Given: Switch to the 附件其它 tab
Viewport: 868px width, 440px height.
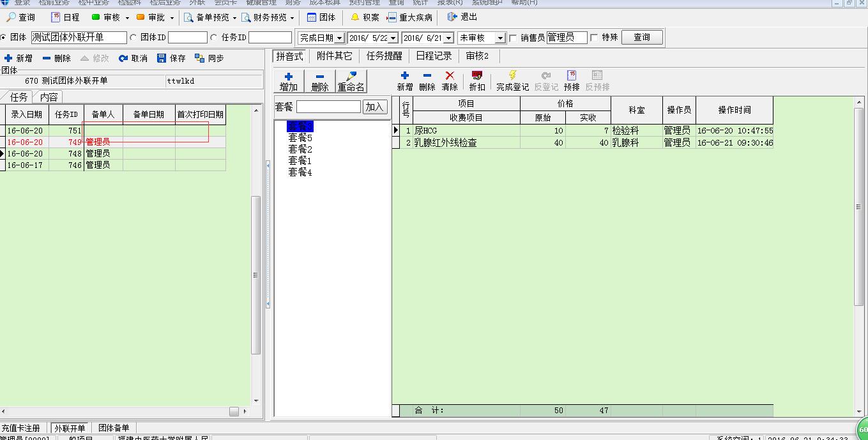Looking at the screenshot, I should 335,56.
